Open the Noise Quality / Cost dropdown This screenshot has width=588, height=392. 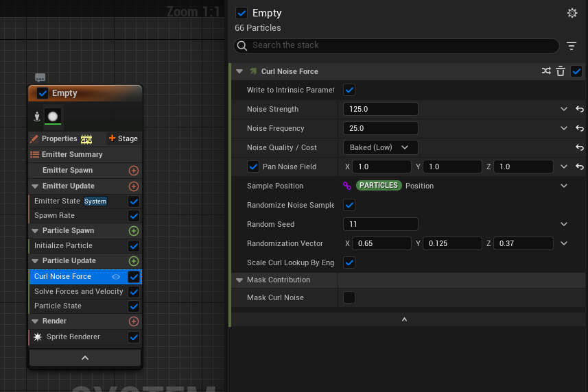(379, 147)
